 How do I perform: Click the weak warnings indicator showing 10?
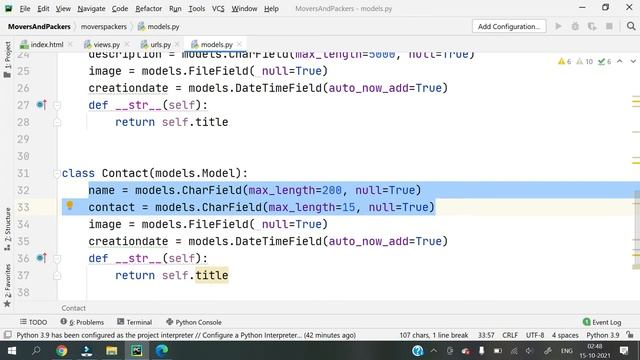pyautogui.click(x=584, y=62)
